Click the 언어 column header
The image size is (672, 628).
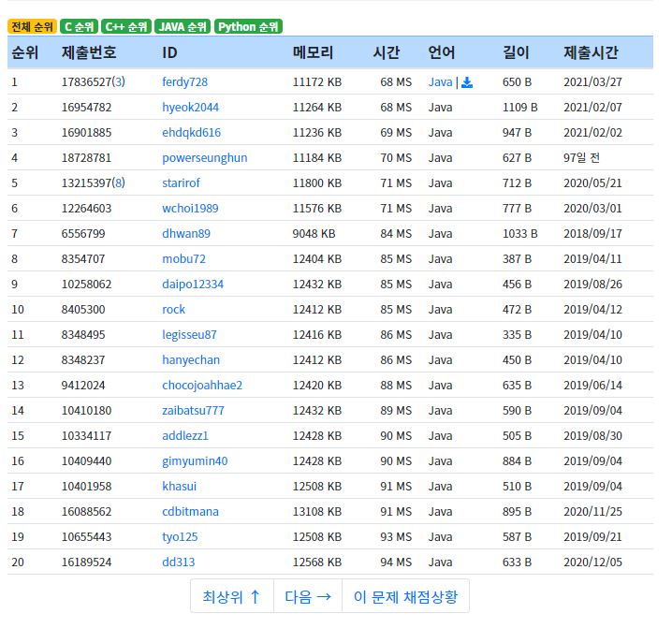point(442,52)
